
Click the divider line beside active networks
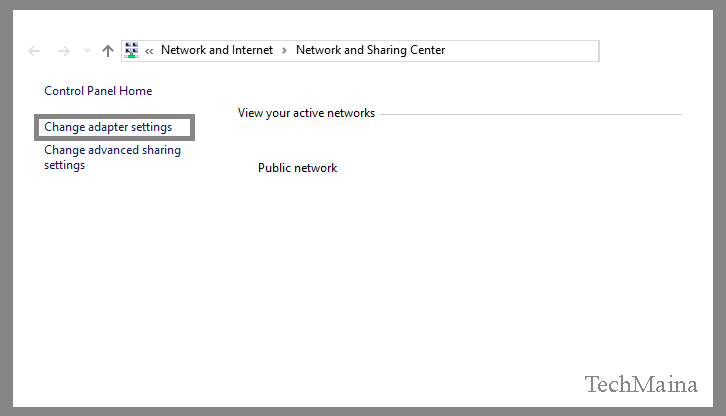click(x=531, y=114)
